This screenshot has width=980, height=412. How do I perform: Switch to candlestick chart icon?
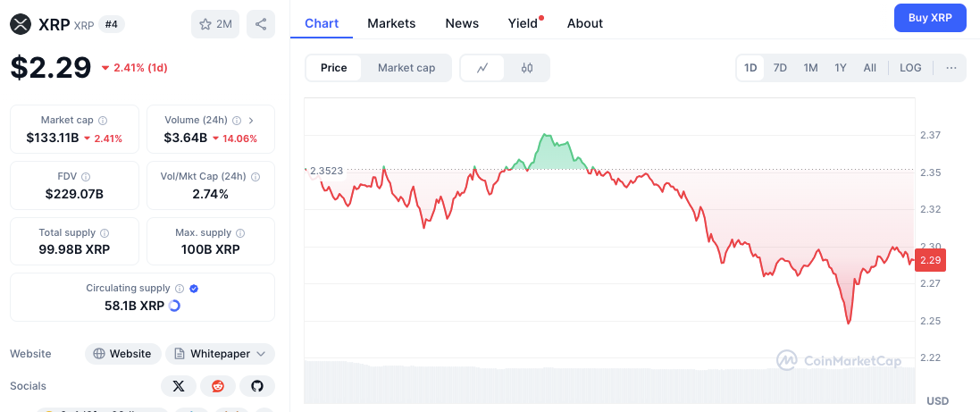click(x=527, y=68)
